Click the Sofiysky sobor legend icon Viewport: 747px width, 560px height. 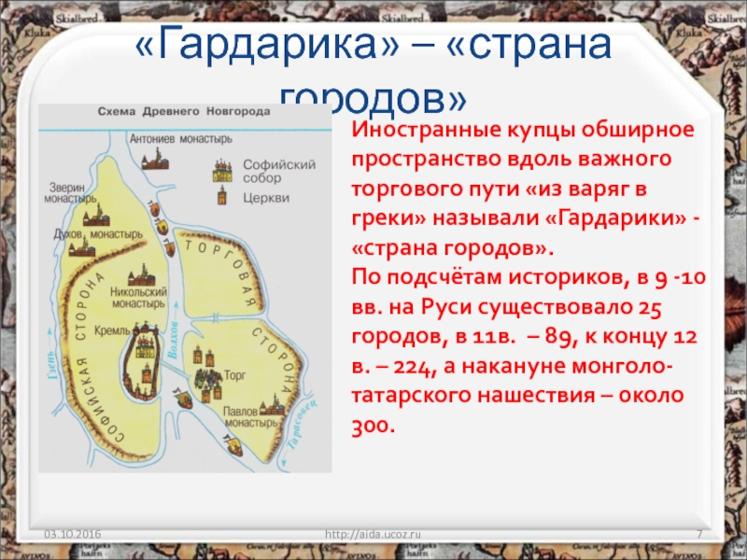click(222, 170)
